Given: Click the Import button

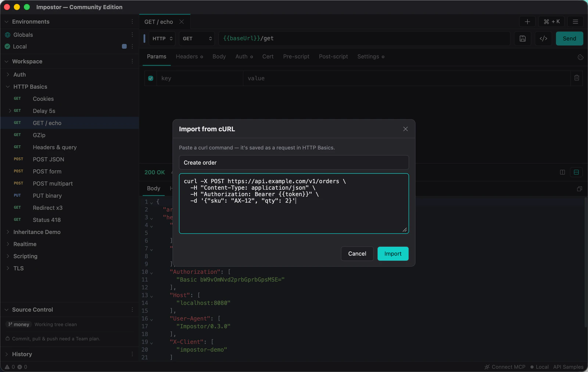Looking at the screenshot, I should tap(393, 254).
